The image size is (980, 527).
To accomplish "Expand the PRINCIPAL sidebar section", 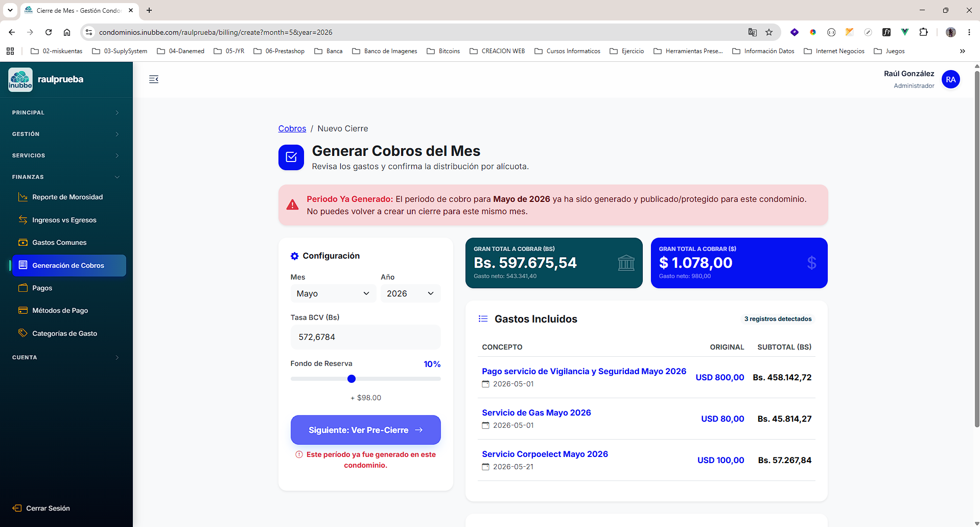I will [x=66, y=112].
